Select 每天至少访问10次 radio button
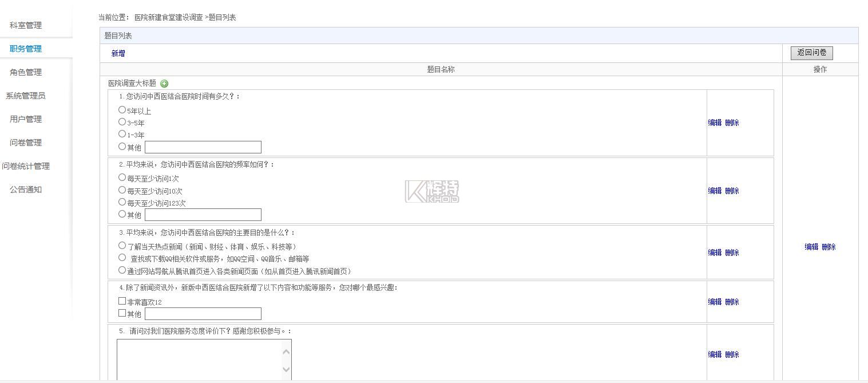This screenshot has width=868, height=383. pyautogui.click(x=122, y=190)
